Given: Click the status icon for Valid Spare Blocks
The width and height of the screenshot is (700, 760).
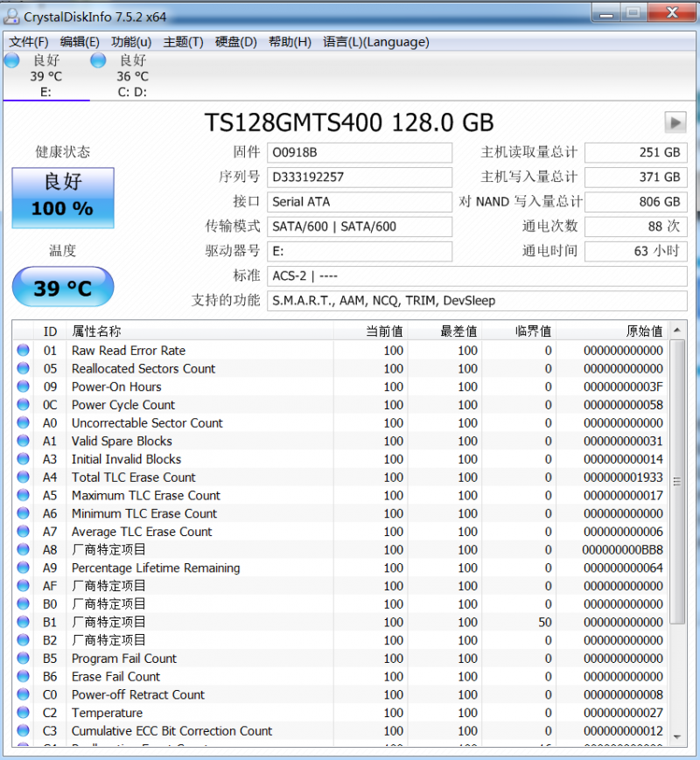Looking at the screenshot, I should pos(23,441).
